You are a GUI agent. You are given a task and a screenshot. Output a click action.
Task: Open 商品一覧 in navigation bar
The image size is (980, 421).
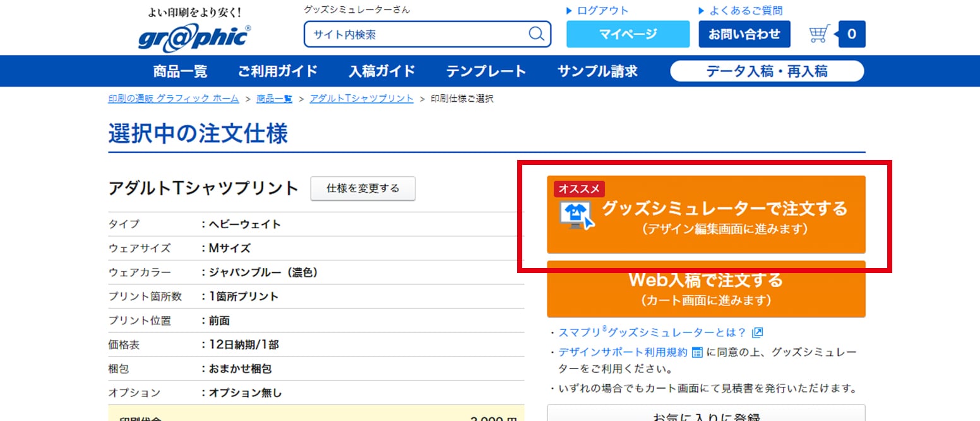pos(180,71)
